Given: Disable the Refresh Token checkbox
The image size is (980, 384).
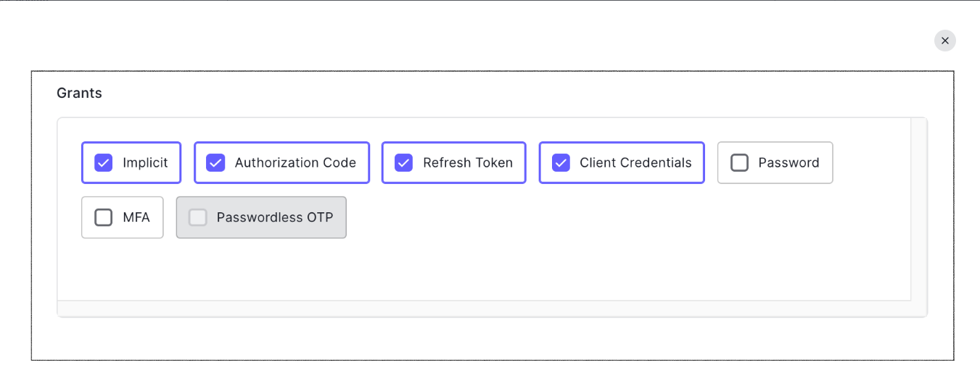Looking at the screenshot, I should click(403, 163).
